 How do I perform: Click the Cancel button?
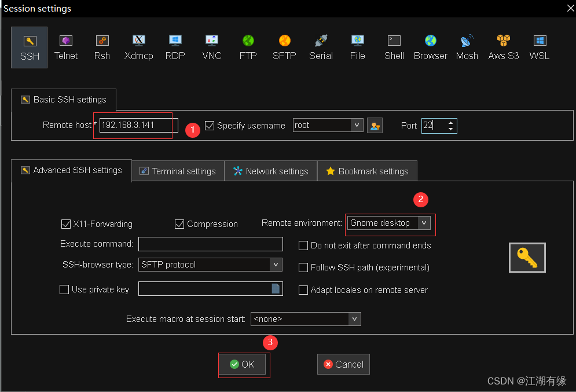pyautogui.click(x=343, y=364)
